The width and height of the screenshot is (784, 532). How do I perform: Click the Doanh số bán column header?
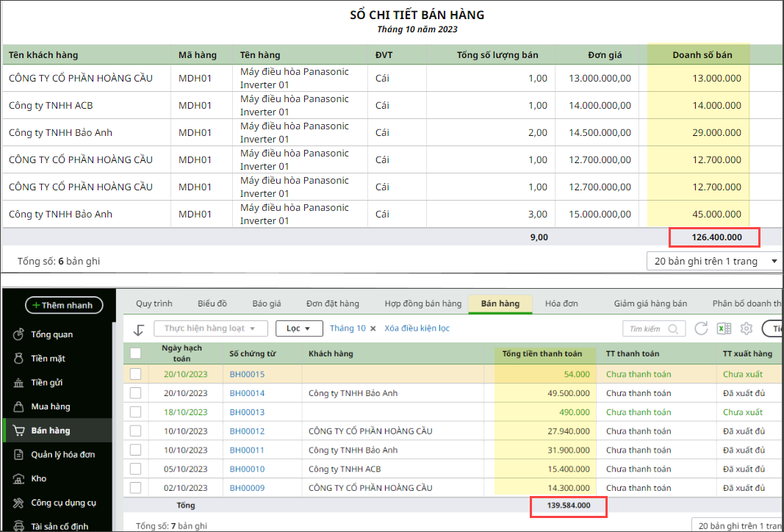coord(702,55)
